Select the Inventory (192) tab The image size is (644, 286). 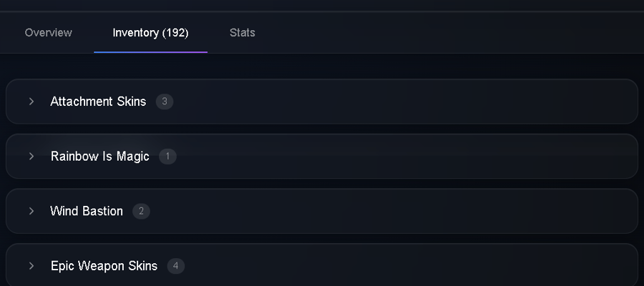tap(150, 33)
